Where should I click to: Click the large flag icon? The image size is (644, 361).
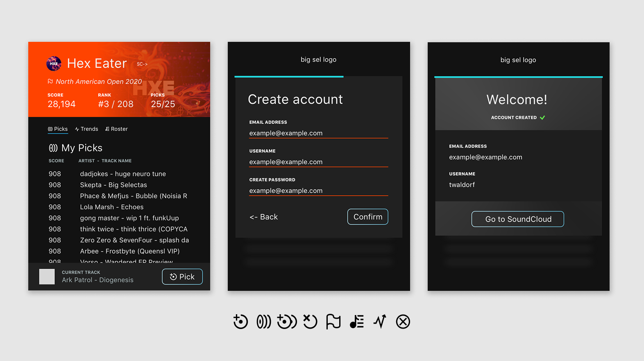333,322
